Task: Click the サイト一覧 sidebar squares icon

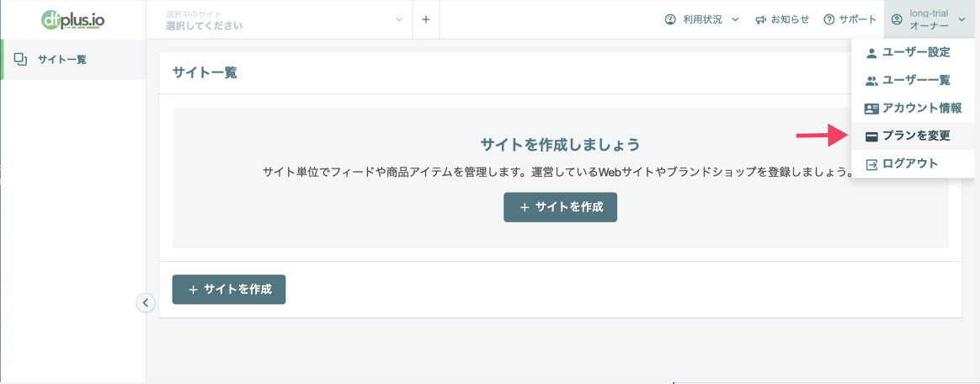Action: tap(20, 60)
